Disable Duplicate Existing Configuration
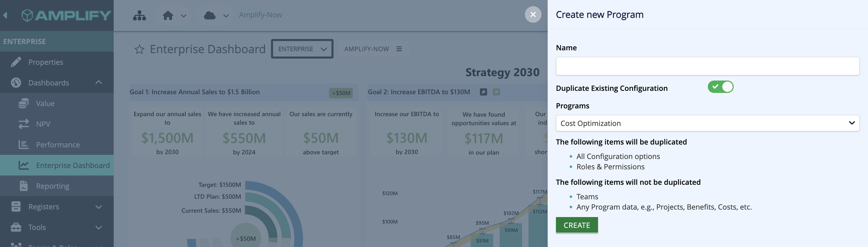 [720, 87]
